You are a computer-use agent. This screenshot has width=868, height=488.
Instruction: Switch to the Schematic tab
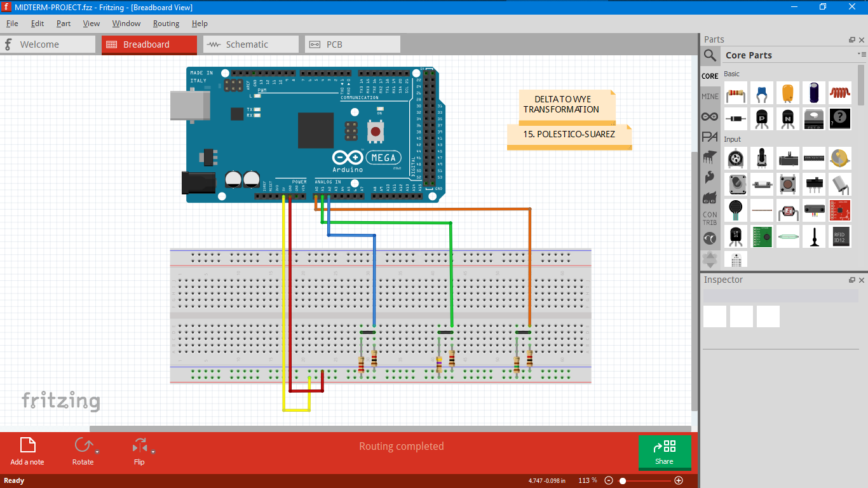(251, 44)
